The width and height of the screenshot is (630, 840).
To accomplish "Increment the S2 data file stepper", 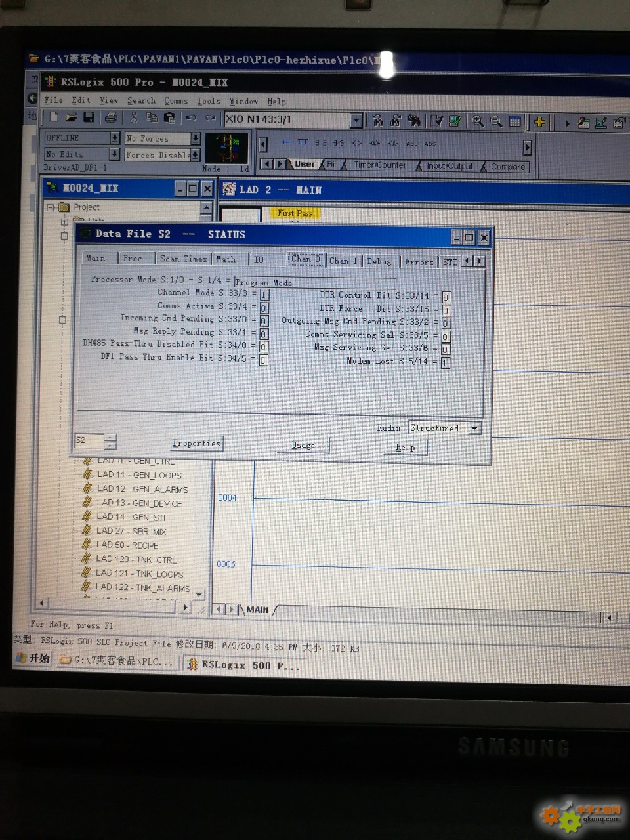I will [x=110, y=437].
